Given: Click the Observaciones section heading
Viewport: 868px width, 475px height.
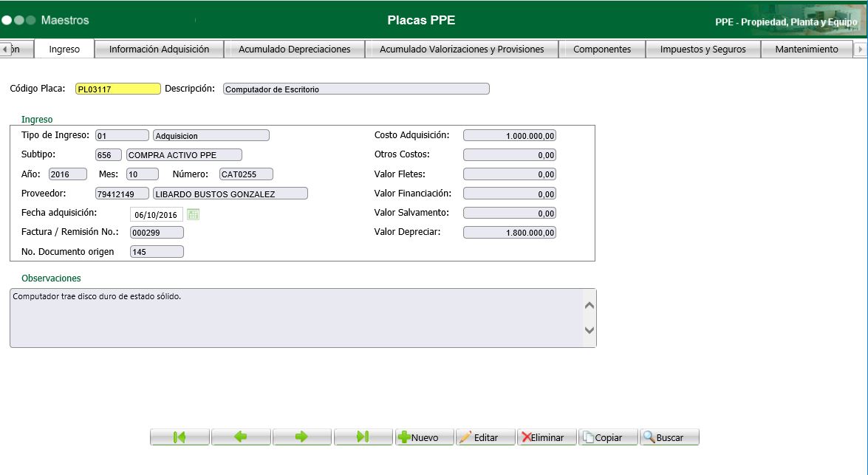Looking at the screenshot, I should click(x=51, y=278).
